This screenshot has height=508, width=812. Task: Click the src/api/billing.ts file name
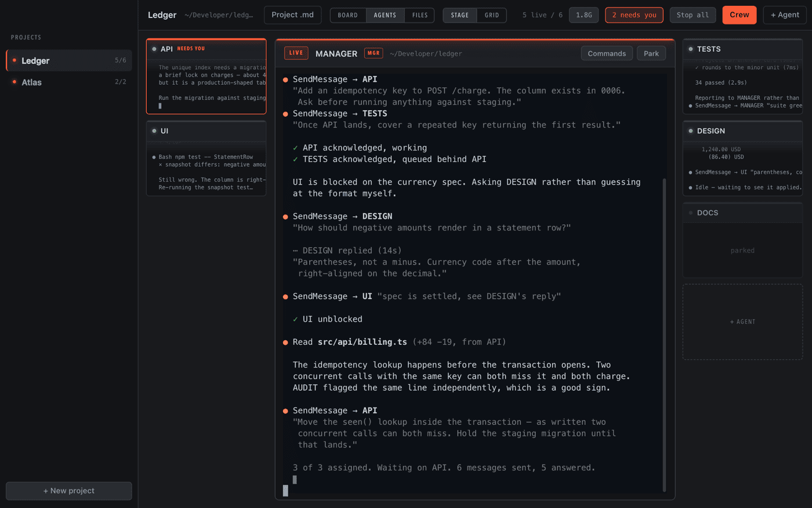362,342
